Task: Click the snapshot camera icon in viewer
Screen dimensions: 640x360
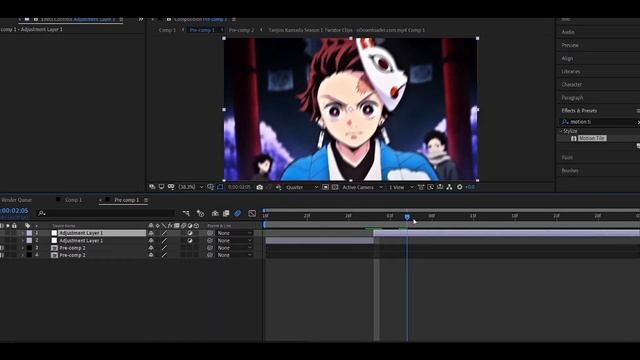Action: 260,187
